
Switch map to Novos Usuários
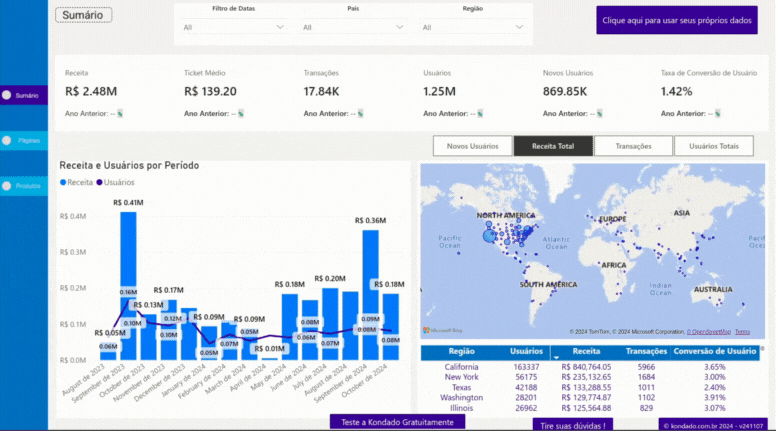coord(472,146)
